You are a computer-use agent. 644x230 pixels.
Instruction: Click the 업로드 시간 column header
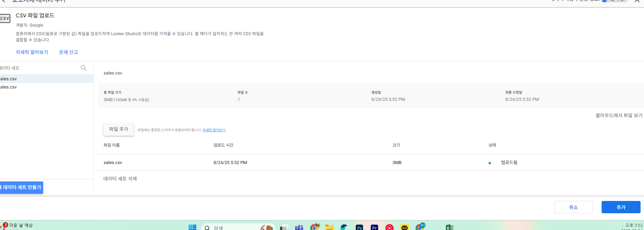tap(223, 145)
